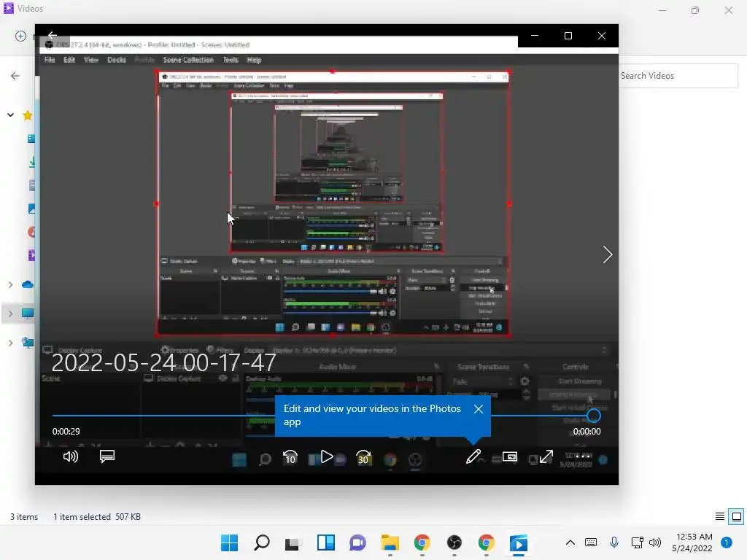
Task: Open the first Chrome taskbar icon
Action: click(x=422, y=542)
